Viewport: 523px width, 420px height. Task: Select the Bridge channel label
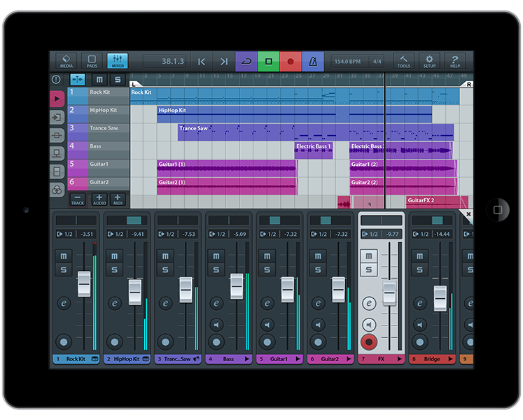coord(432,359)
